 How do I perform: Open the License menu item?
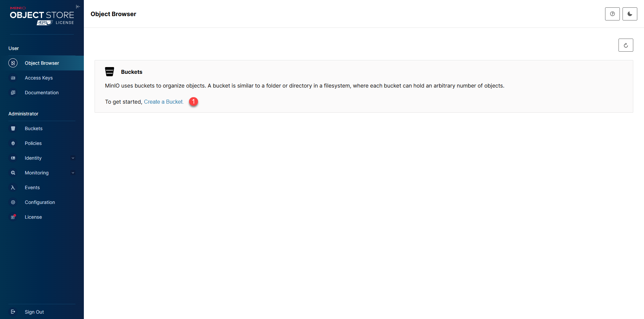point(33,217)
